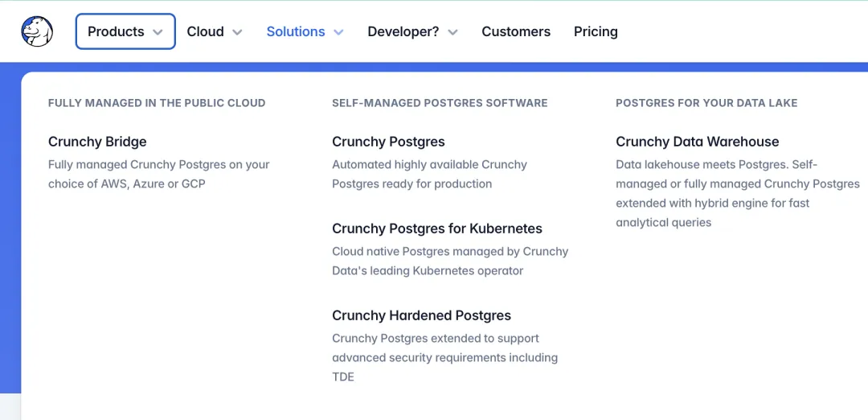
Task: Click the chevron arrow beside Solutions
Action: point(338,32)
